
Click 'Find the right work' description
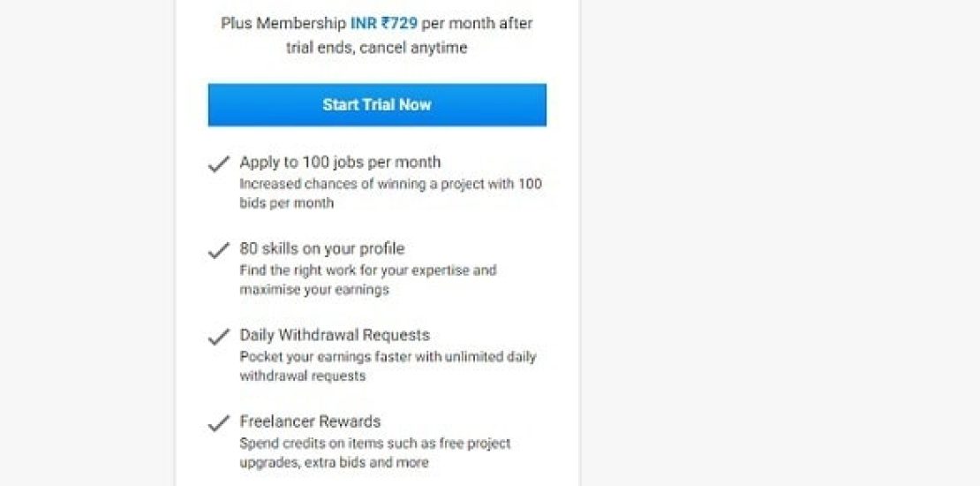(x=367, y=270)
